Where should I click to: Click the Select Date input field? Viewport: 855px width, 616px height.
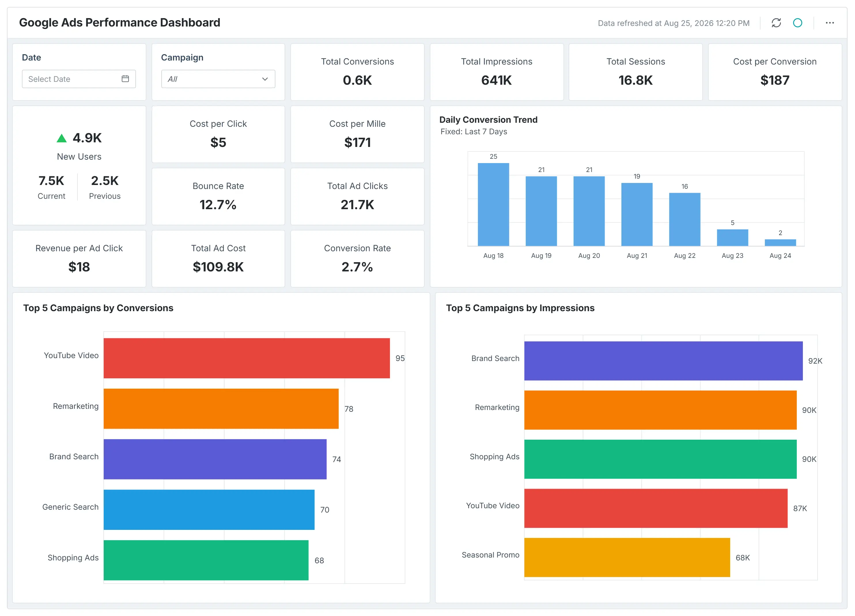tap(79, 79)
